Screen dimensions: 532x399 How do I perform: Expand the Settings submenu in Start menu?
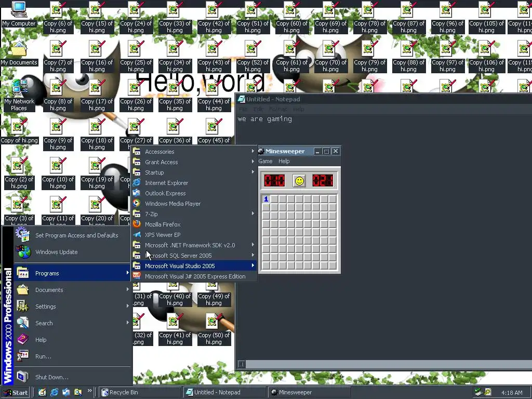(x=72, y=307)
